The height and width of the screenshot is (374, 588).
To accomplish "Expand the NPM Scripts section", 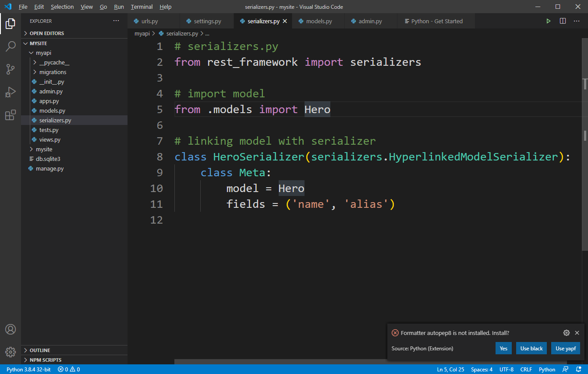I will click(x=74, y=360).
